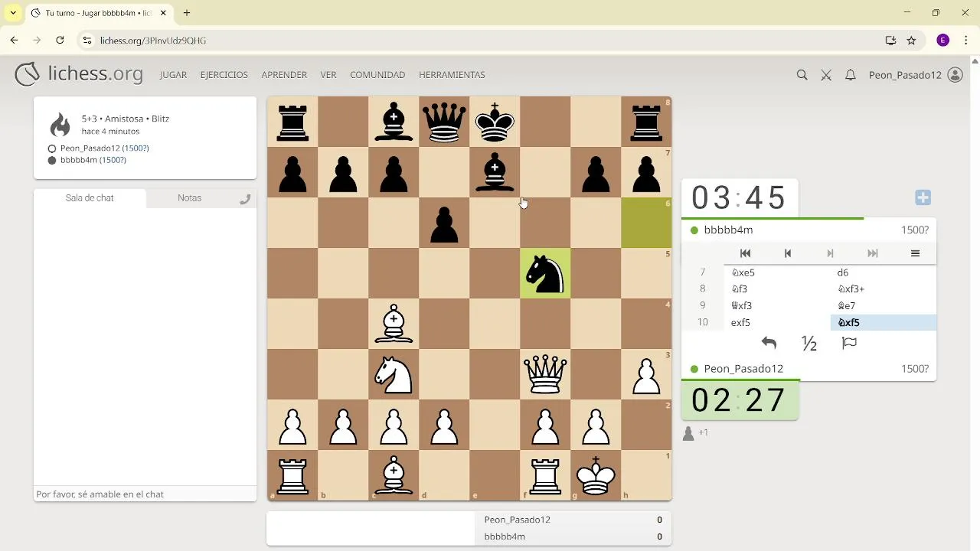Select highlighted move Nxf5

pyautogui.click(x=883, y=323)
